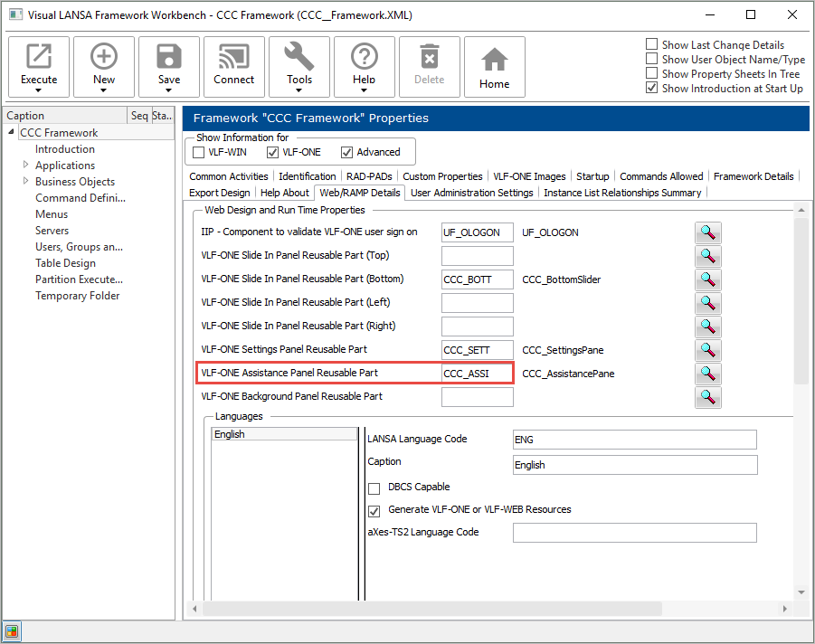The width and height of the screenshot is (815, 644).
Task: Open the Framework Details tab
Action: [753, 176]
